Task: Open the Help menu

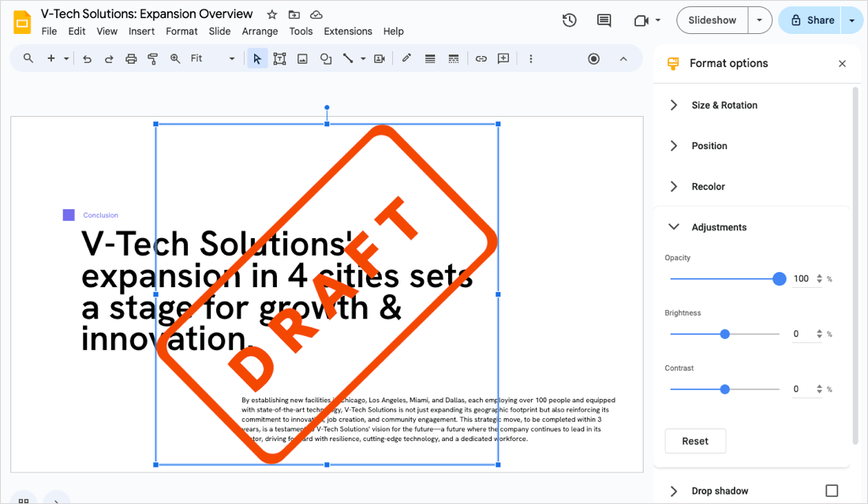Action: pos(394,32)
